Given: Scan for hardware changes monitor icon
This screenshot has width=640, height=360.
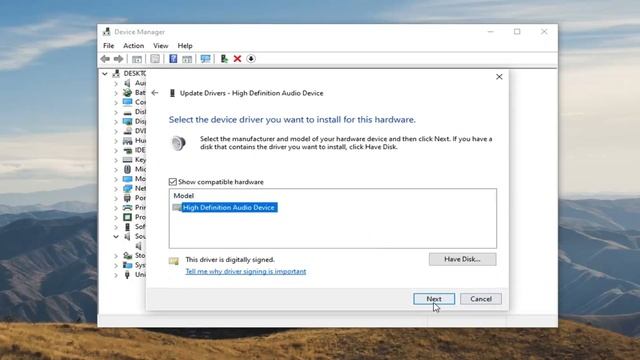Looking at the screenshot, I should 205,59.
